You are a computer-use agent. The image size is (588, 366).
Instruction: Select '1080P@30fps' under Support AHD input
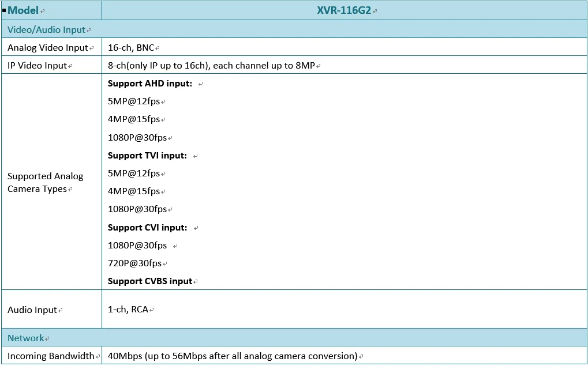point(137,138)
